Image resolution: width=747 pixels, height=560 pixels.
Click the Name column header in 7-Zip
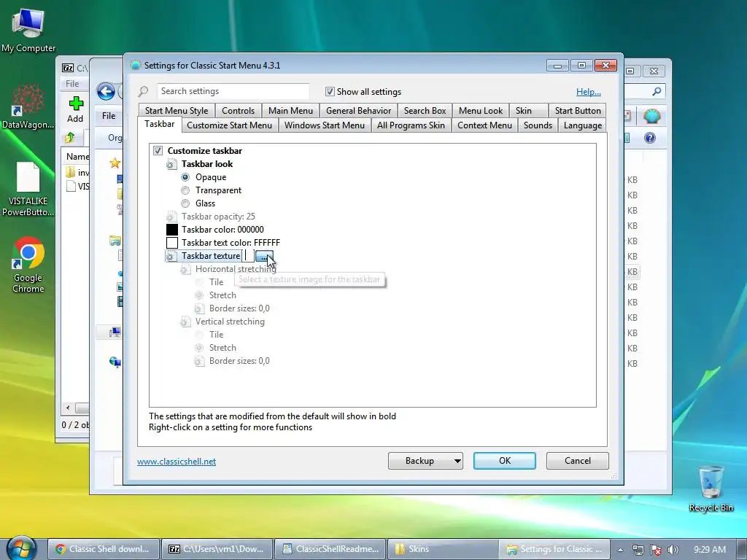point(77,157)
